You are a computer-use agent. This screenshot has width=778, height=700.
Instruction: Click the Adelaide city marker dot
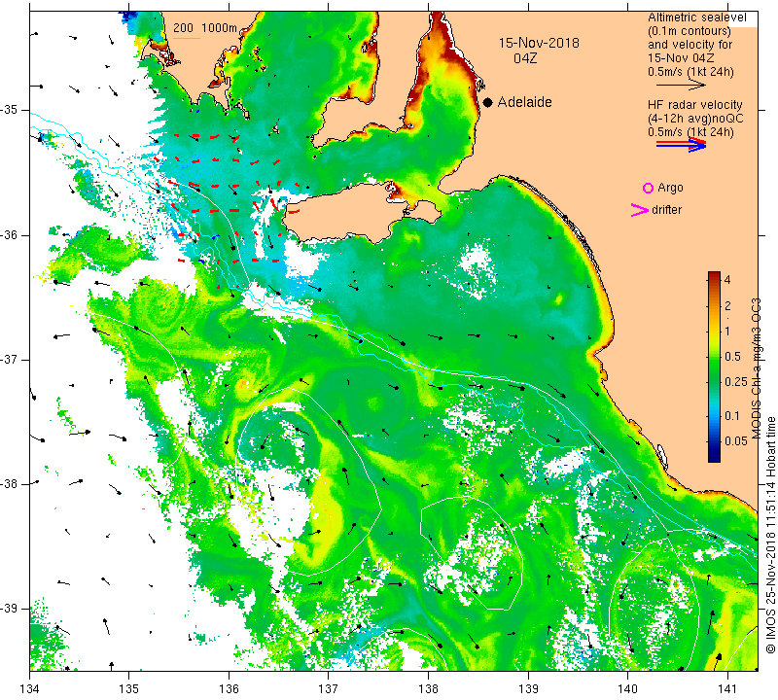coord(488,102)
